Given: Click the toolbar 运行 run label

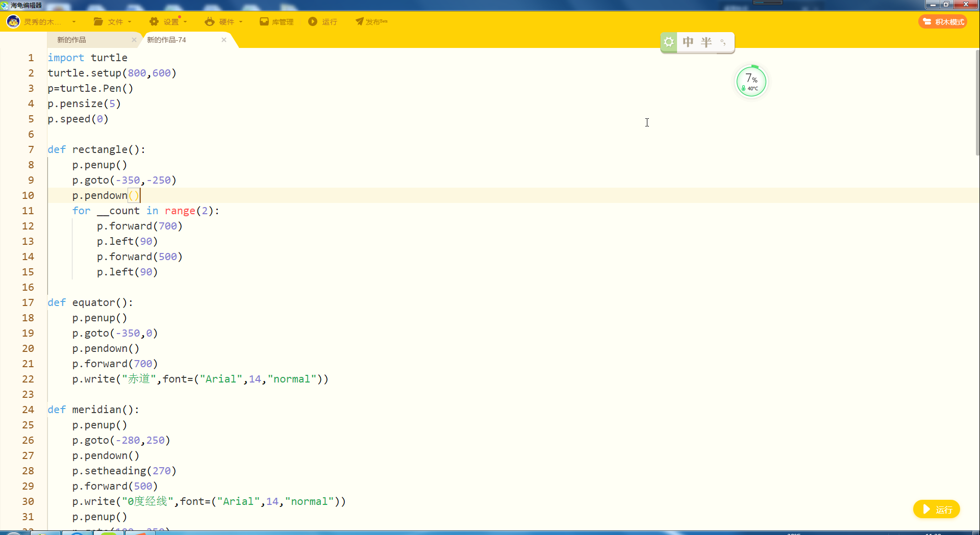Looking at the screenshot, I should click(x=330, y=22).
